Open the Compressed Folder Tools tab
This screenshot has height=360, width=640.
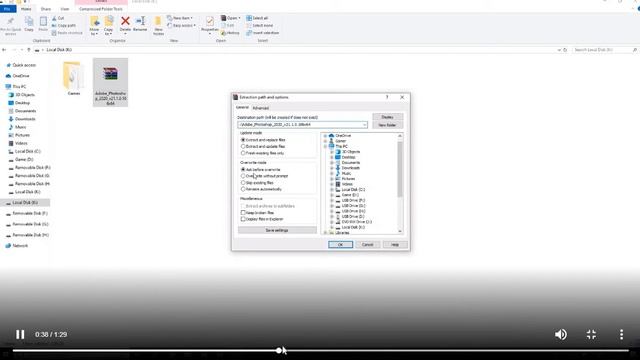101,9
